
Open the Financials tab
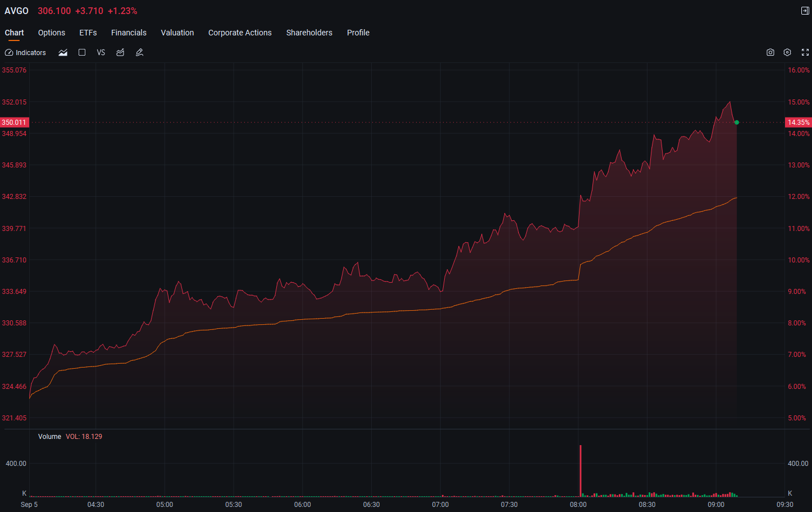129,33
